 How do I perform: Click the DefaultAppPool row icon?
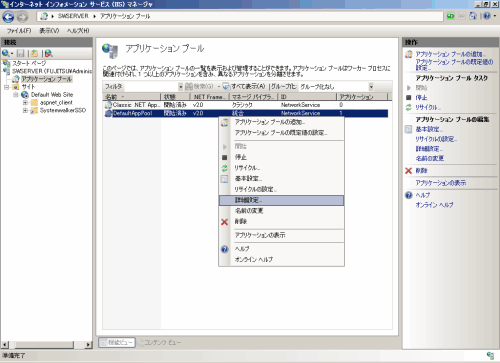108,113
